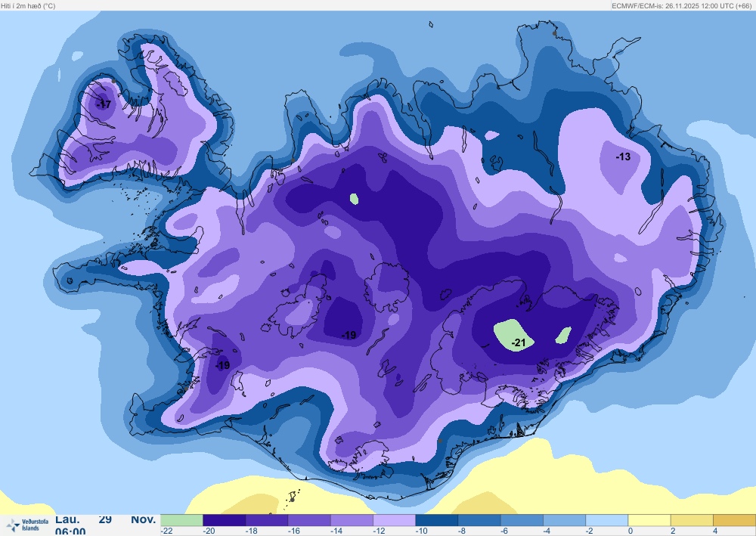Click the legend value 4
This screenshot has height=536, width=756.
click(x=715, y=531)
